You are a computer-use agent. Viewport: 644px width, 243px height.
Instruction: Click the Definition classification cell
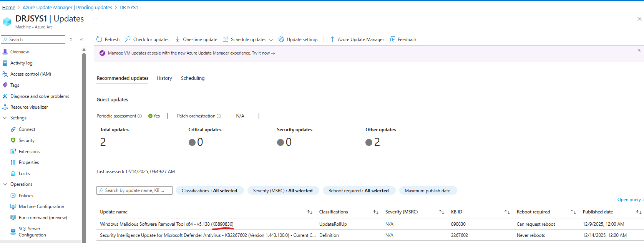point(329,235)
